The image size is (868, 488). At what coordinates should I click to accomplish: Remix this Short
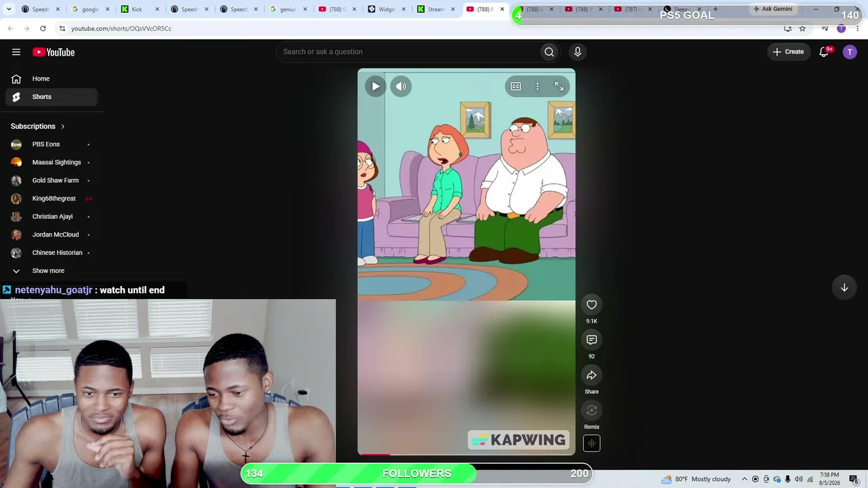[591, 411]
